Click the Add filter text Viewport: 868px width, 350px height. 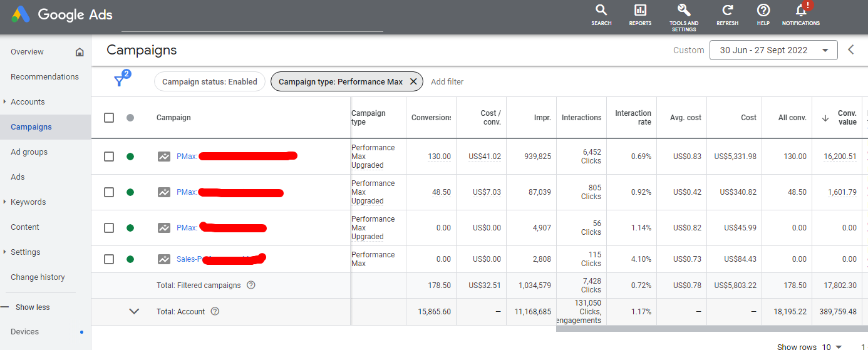[x=447, y=81]
